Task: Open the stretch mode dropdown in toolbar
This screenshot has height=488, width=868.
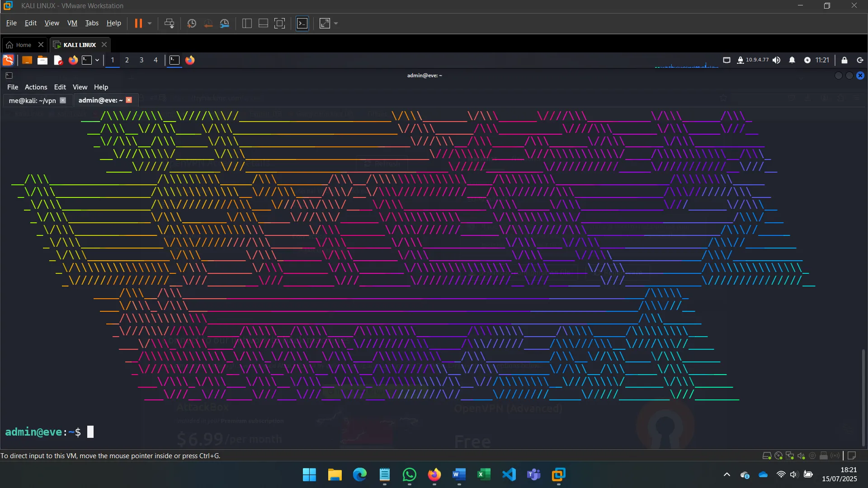Action: [335, 23]
